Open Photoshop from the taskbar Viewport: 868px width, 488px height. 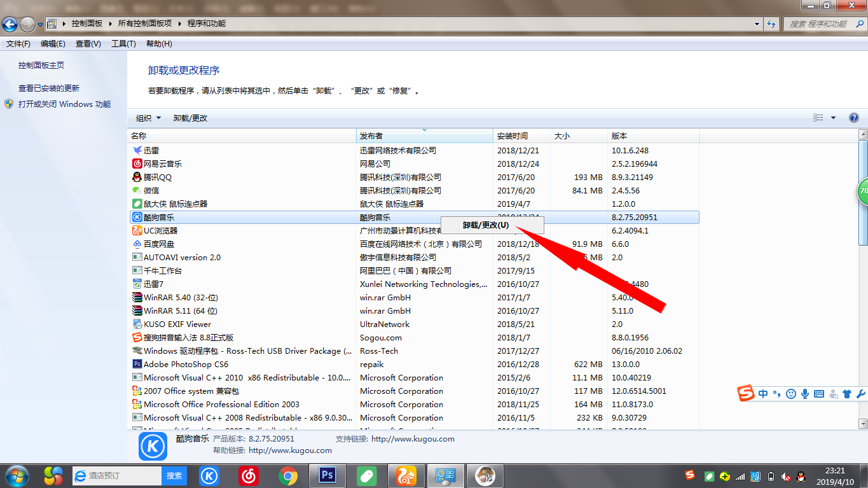(x=327, y=475)
